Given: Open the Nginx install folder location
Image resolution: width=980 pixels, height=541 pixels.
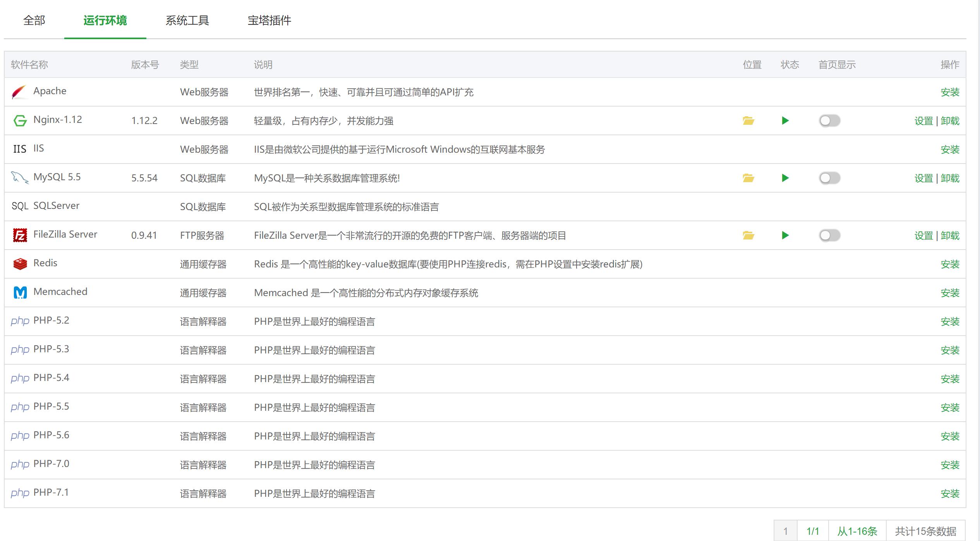Looking at the screenshot, I should click(748, 121).
